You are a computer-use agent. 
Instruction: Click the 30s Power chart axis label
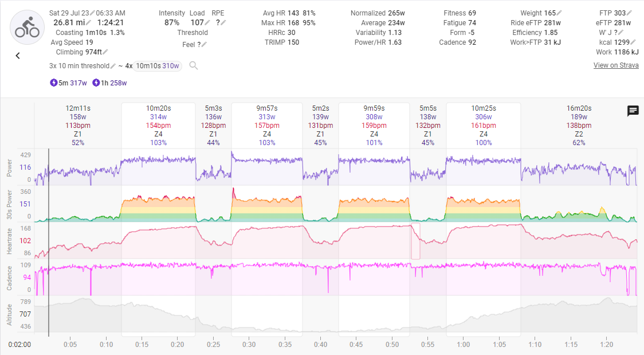[9, 204]
